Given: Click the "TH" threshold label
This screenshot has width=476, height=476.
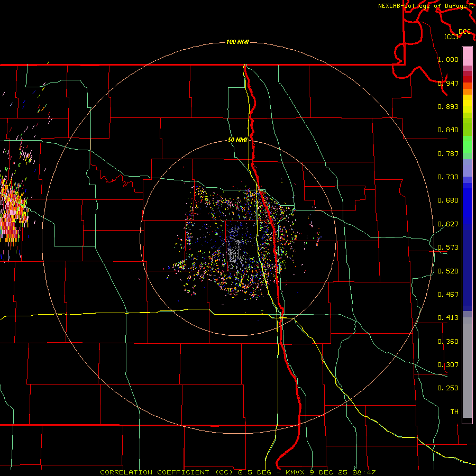Looking at the screenshot, I should coord(454,412).
